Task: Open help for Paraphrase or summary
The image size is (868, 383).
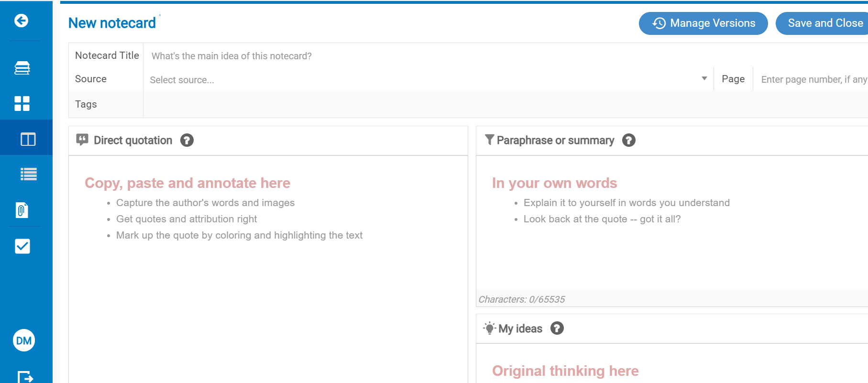Action: [629, 140]
